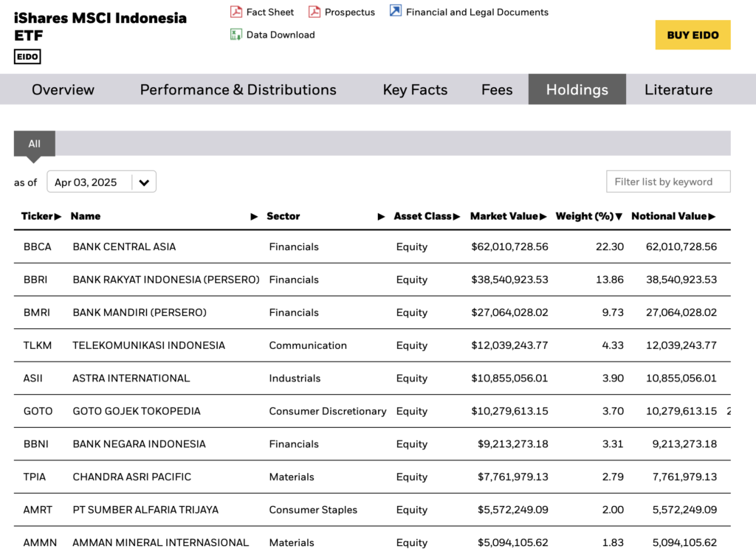Click the Financial and Legal Documents arrow icon
Screen dimensions: 756x560
click(396, 10)
